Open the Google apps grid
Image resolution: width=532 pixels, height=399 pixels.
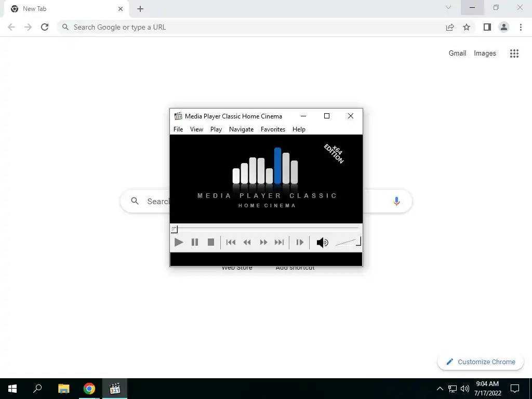[x=514, y=54]
